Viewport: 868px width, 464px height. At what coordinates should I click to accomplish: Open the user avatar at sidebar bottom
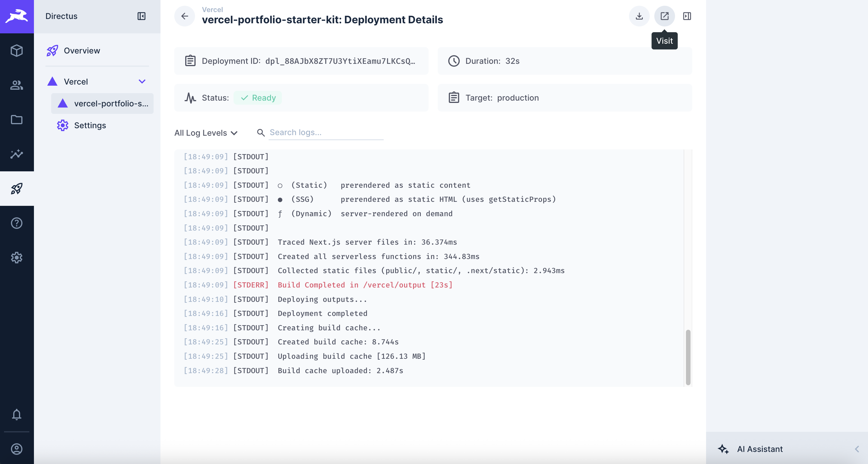(x=16, y=449)
